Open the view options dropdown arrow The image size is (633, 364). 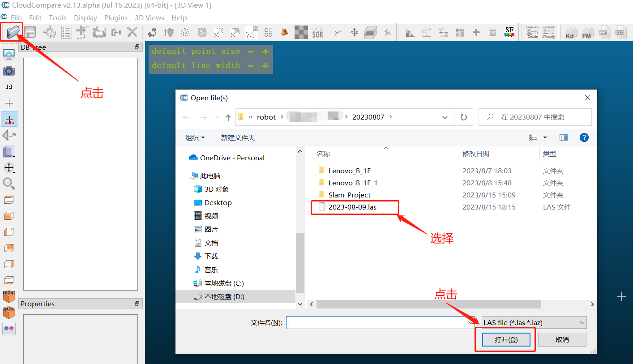pyautogui.click(x=545, y=137)
